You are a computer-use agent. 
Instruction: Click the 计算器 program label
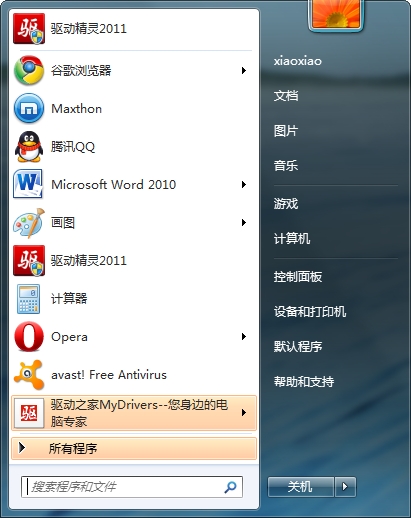click(x=69, y=299)
